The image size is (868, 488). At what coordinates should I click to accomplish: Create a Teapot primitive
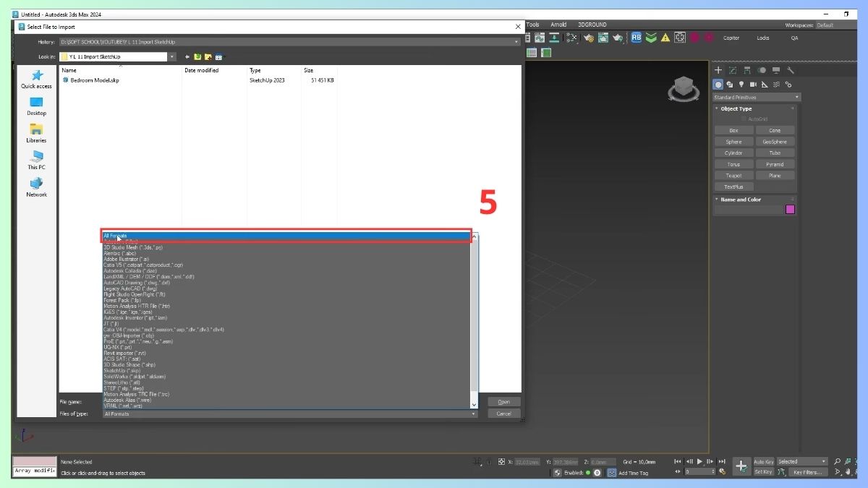(733, 175)
